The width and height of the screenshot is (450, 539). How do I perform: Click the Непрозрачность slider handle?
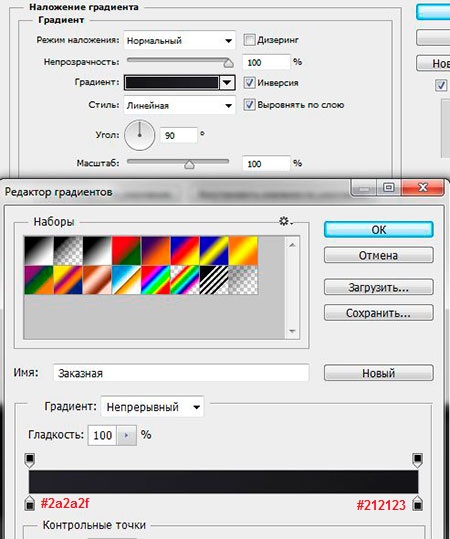pos(228,63)
